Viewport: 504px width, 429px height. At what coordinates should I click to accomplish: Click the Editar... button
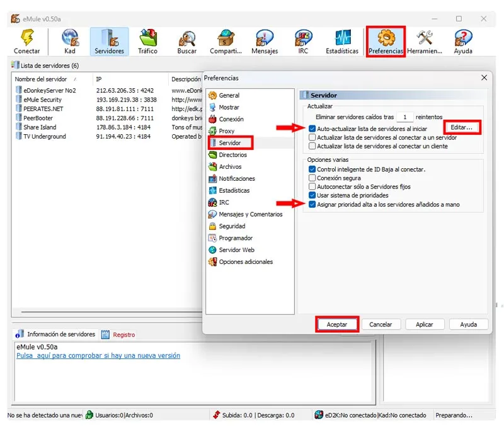(x=462, y=127)
